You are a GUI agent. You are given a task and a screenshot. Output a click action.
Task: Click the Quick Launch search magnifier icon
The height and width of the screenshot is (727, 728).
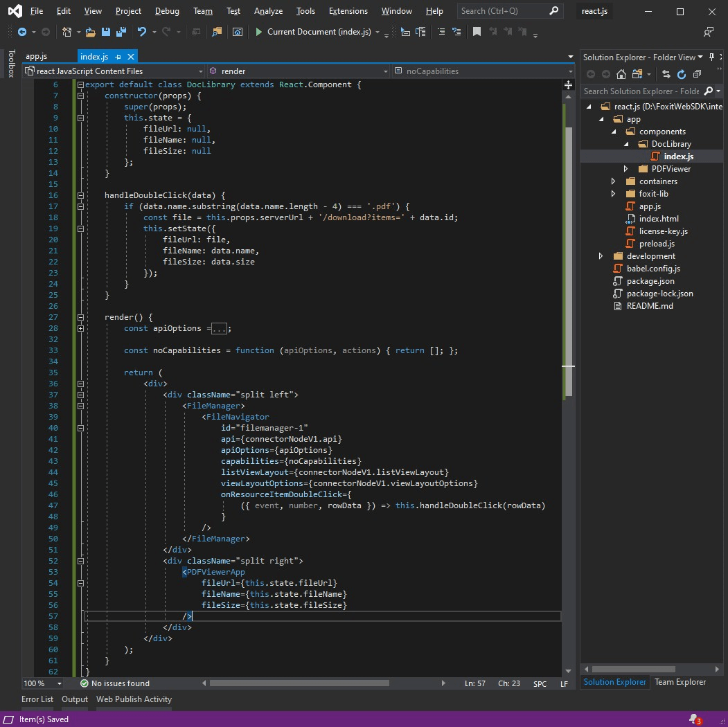pyautogui.click(x=554, y=10)
